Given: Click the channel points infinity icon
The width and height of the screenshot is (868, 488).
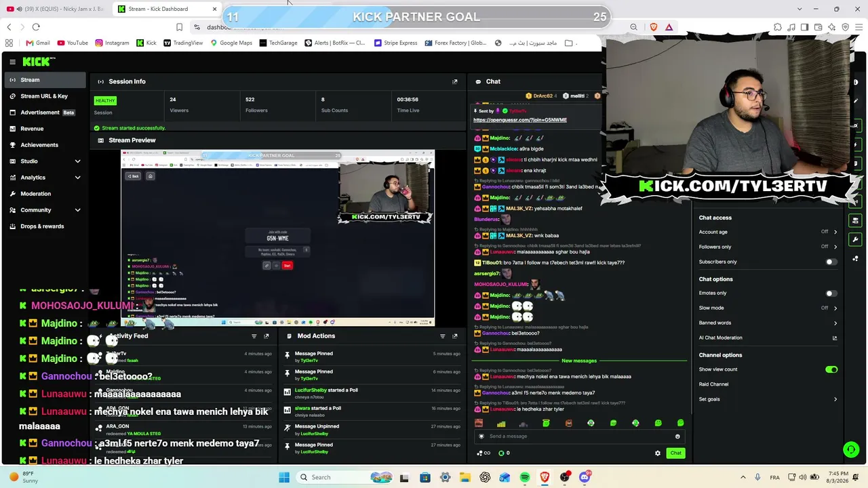Looking at the screenshot, I should (484, 453).
